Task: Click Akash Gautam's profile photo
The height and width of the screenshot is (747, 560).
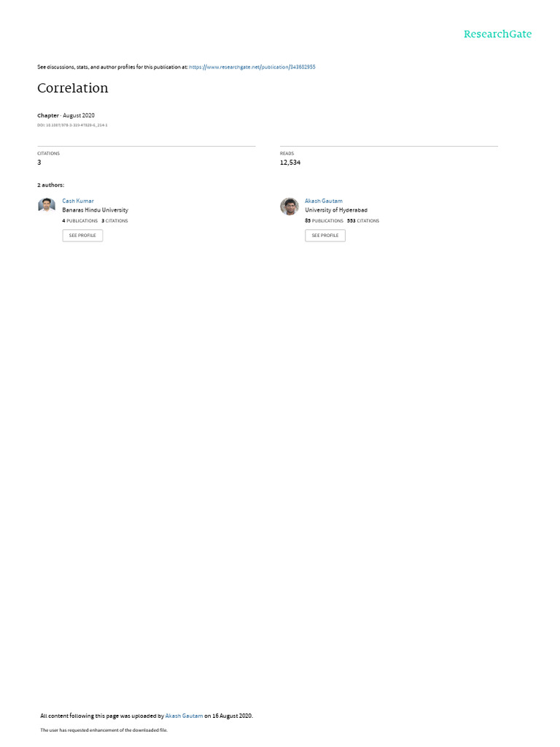Action: coord(289,206)
